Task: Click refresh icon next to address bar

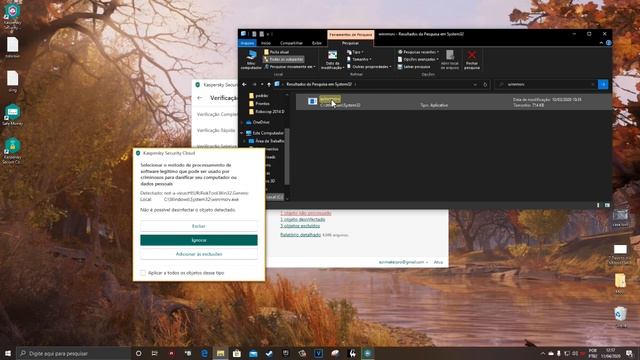Action: coord(485,84)
